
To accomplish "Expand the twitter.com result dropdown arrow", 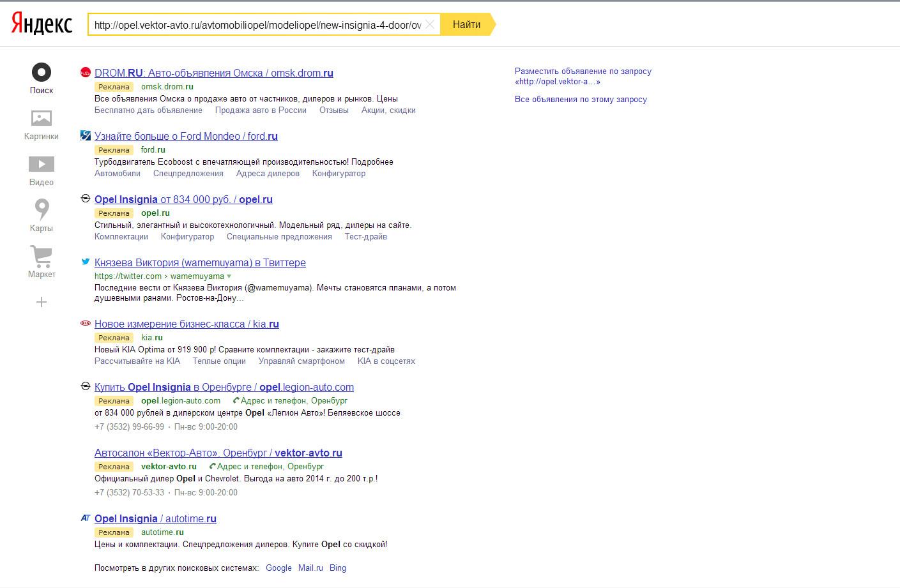I will (x=229, y=276).
